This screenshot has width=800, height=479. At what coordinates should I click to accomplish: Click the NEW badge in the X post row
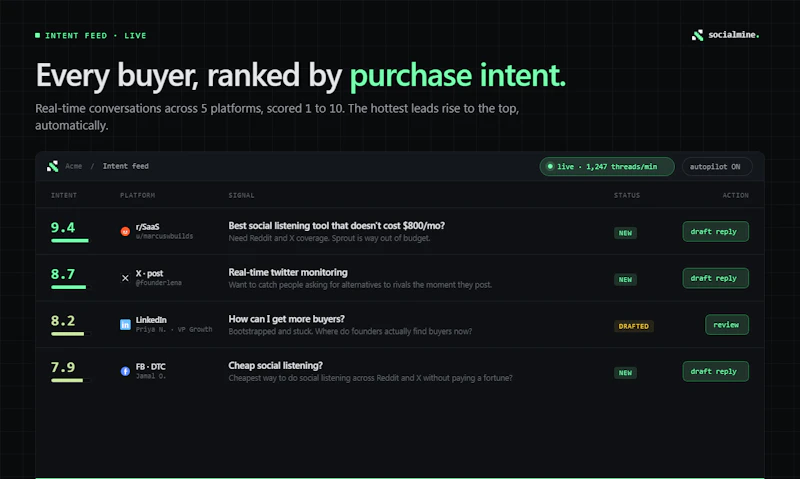(x=625, y=280)
